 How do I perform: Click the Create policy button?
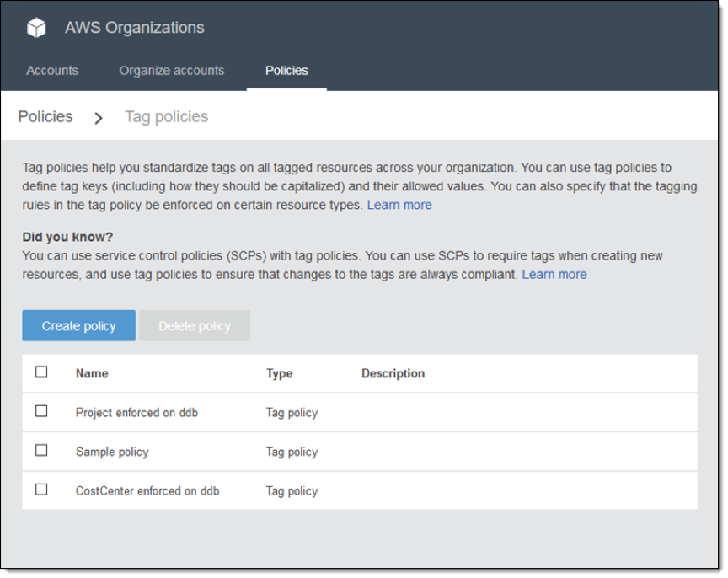(79, 325)
